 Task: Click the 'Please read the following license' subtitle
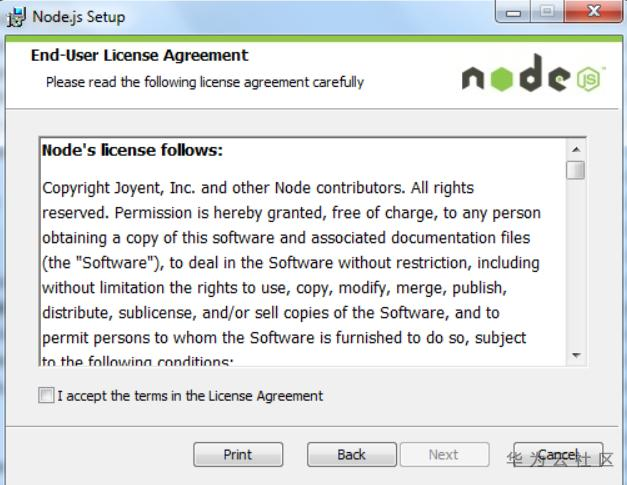coord(205,82)
